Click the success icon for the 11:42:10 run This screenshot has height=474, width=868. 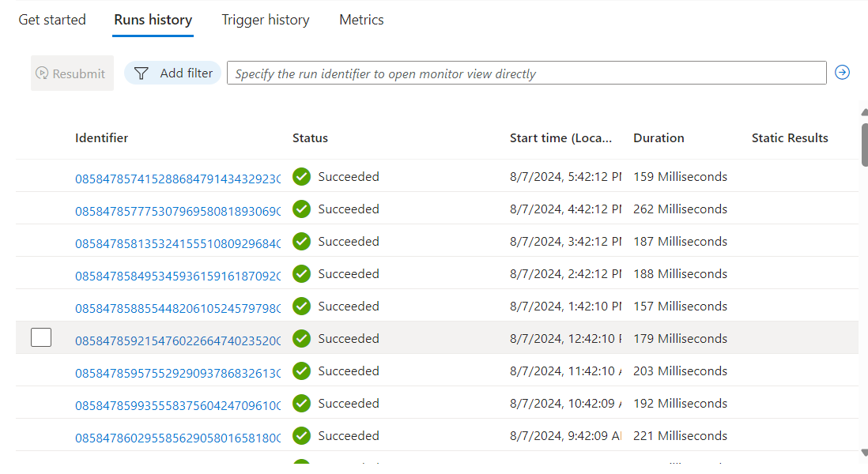[302, 371]
